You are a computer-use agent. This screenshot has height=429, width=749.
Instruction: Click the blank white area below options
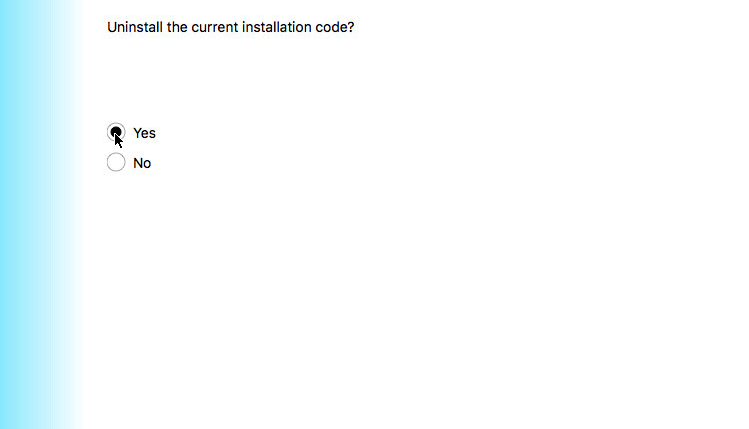point(400,300)
